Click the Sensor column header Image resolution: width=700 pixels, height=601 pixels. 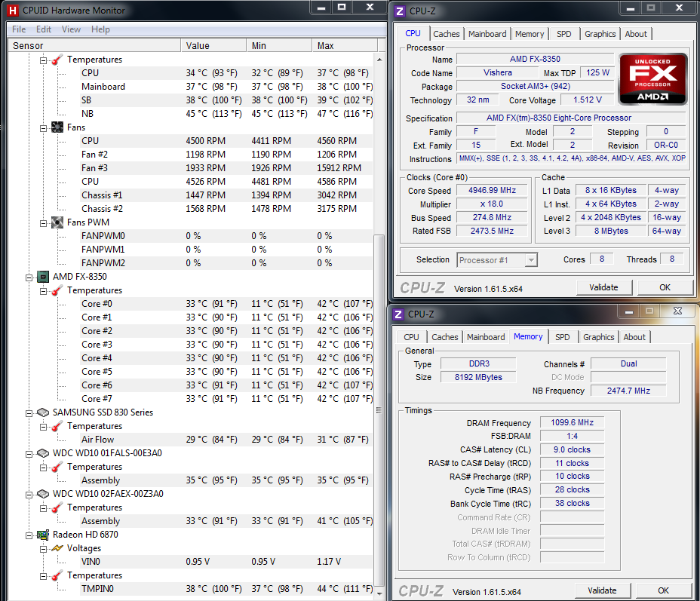click(x=94, y=45)
